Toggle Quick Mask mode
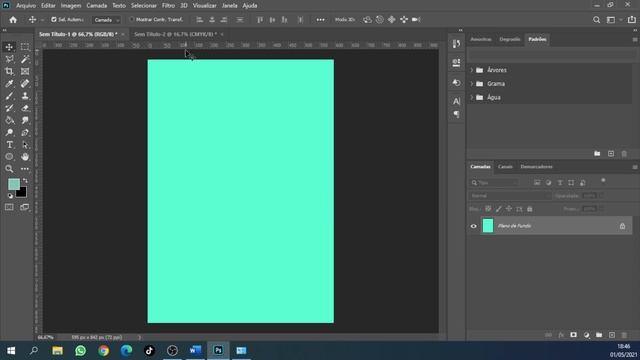 [x=9, y=207]
